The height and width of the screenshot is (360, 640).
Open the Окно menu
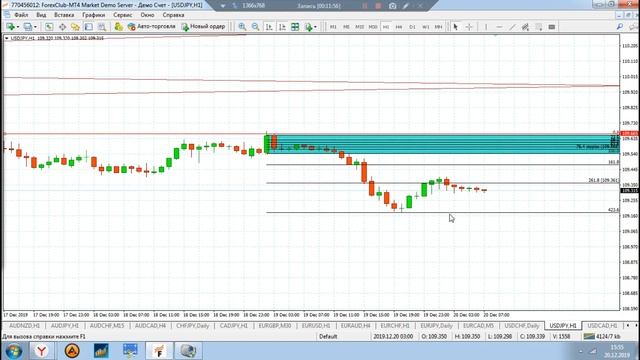point(147,15)
